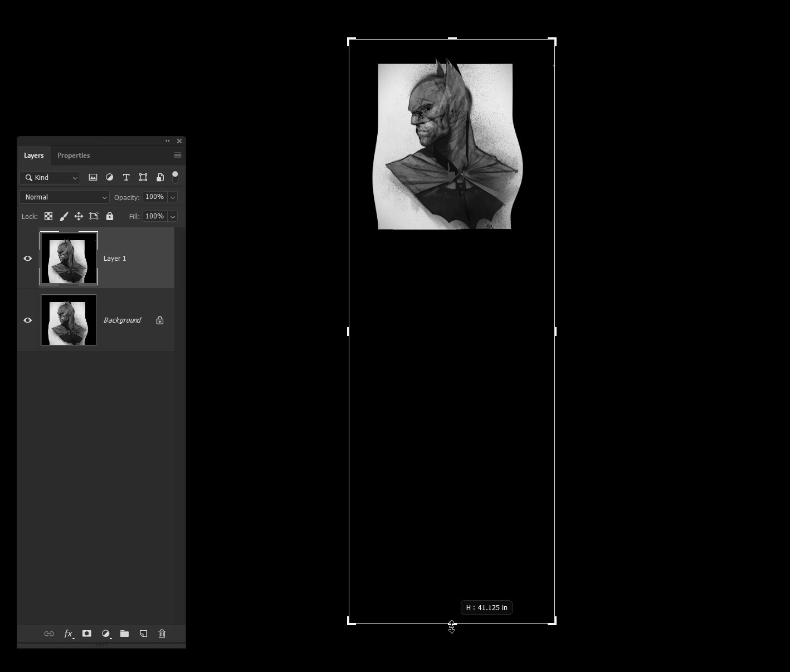Click the right-middle crop handle
The image size is (790, 672).
(555, 332)
